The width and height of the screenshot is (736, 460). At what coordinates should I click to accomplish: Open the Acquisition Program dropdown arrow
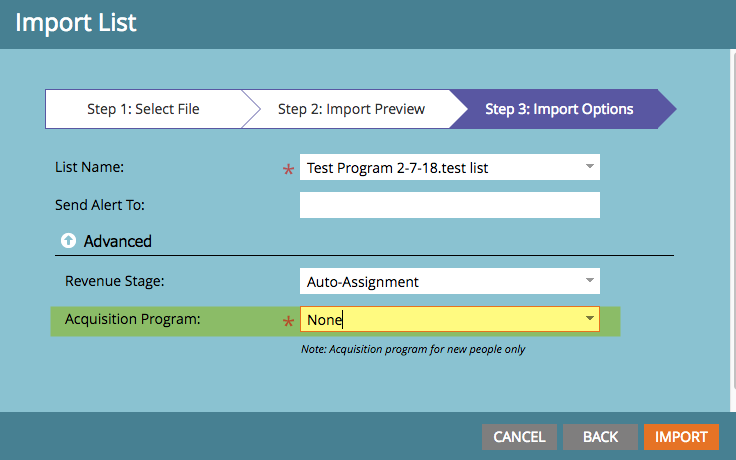(x=590, y=319)
